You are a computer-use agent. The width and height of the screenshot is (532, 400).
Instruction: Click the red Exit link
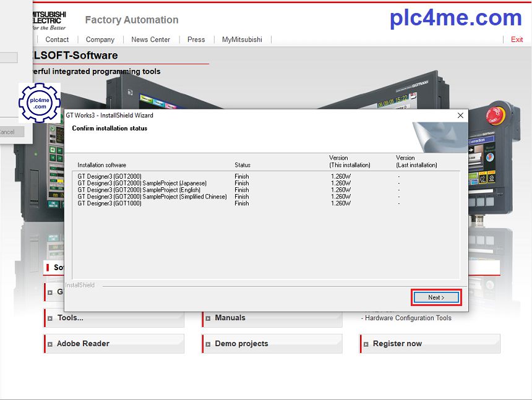tap(517, 40)
